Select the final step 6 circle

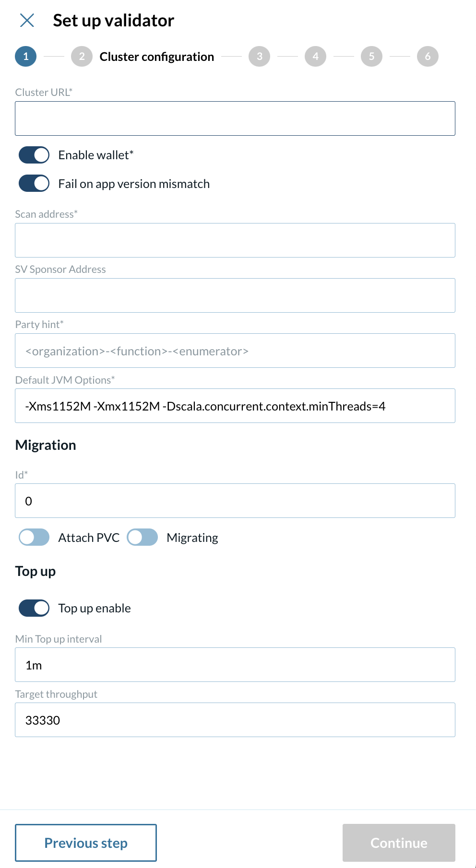click(x=428, y=56)
